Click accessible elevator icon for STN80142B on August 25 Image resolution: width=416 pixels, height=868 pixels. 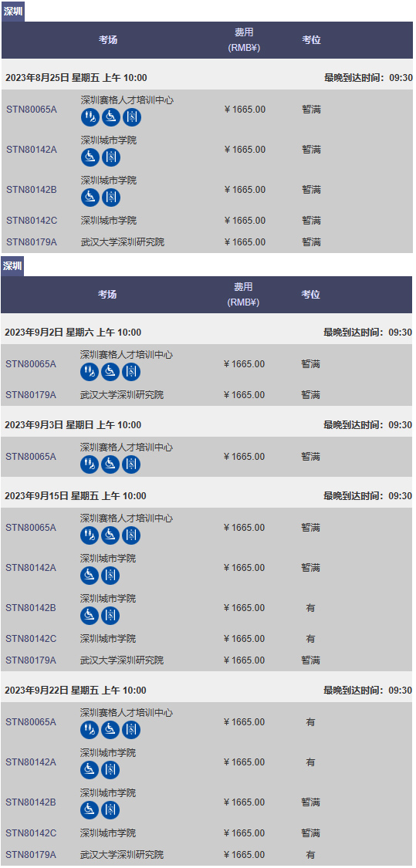(111, 197)
